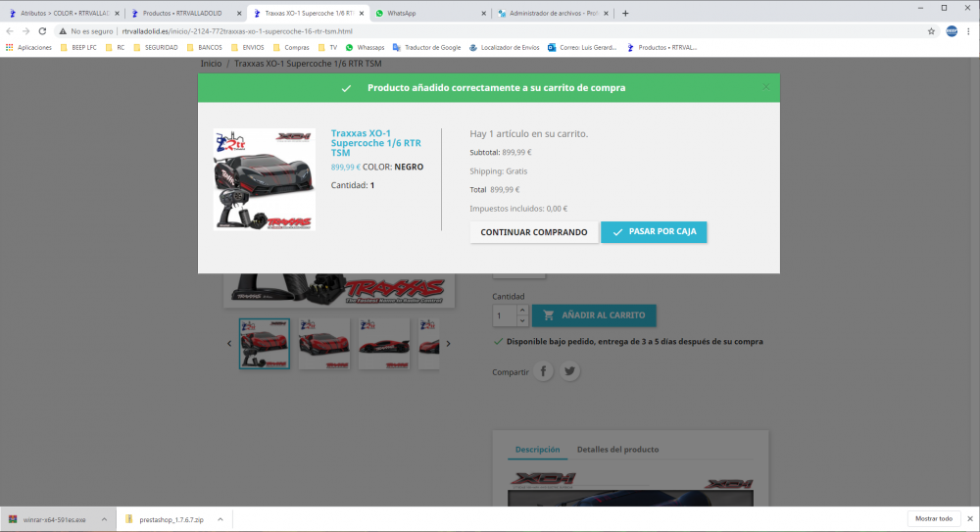The image size is (980, 532).
Task: Open Aplicaciones bookmarks shortcut
Action: [28, 47]
